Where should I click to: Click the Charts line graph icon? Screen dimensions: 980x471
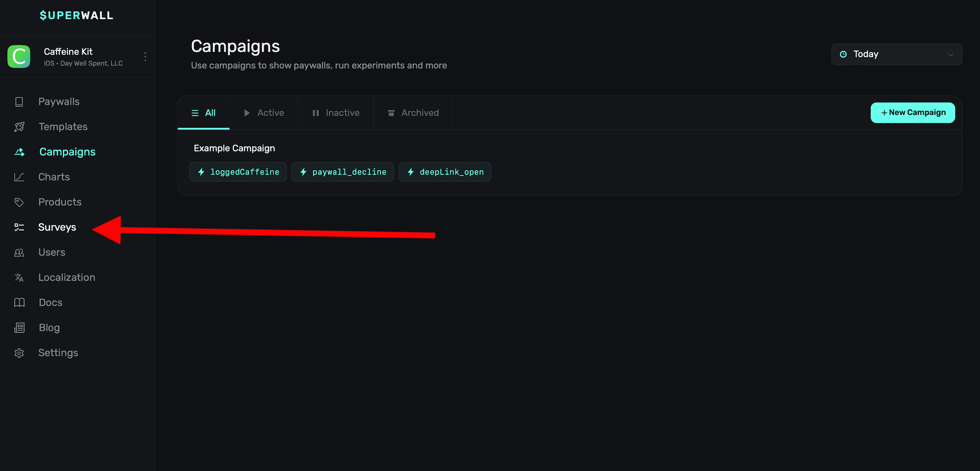pos(19,177)
